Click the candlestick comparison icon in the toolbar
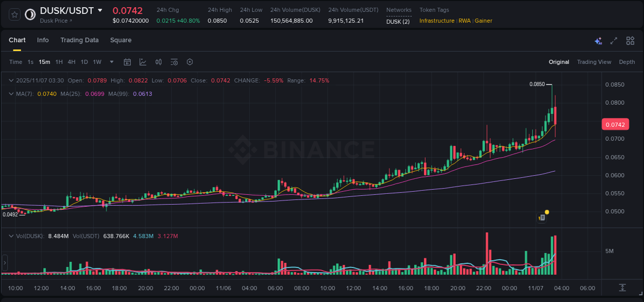The height and width of the screenshot is (302, 644). point(158,62)
